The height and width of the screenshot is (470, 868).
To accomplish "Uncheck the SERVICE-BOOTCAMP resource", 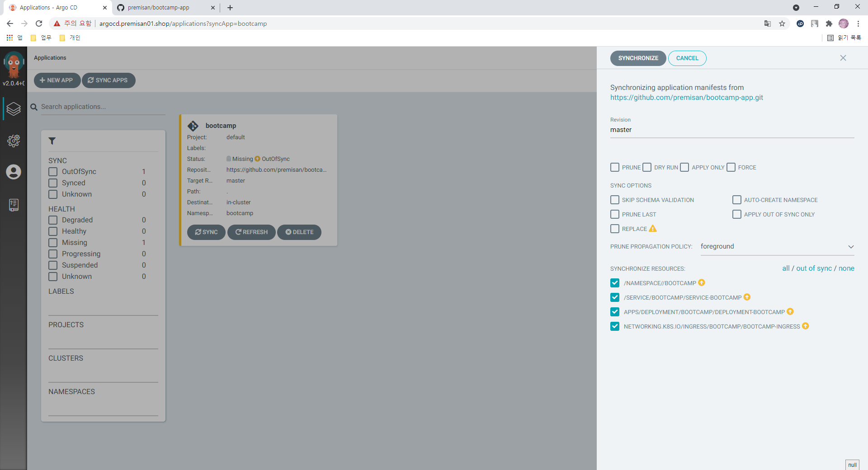I will [x=615, y=297].
